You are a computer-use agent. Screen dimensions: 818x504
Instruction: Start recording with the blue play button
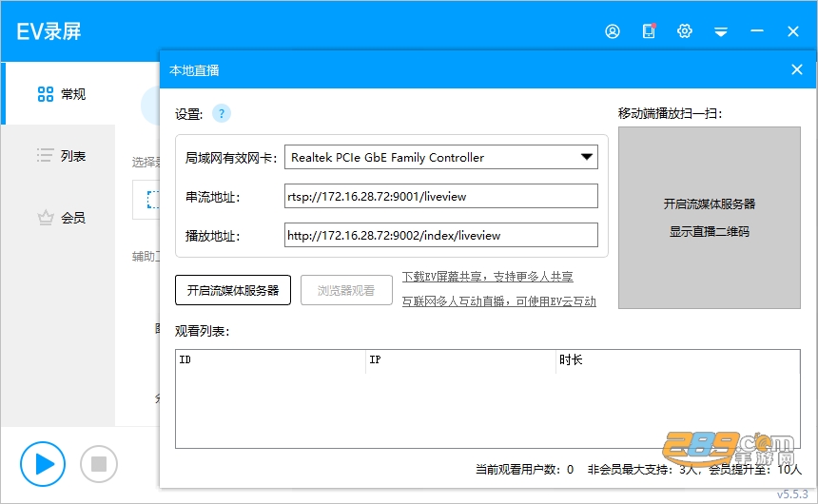[x=43, y=464]
